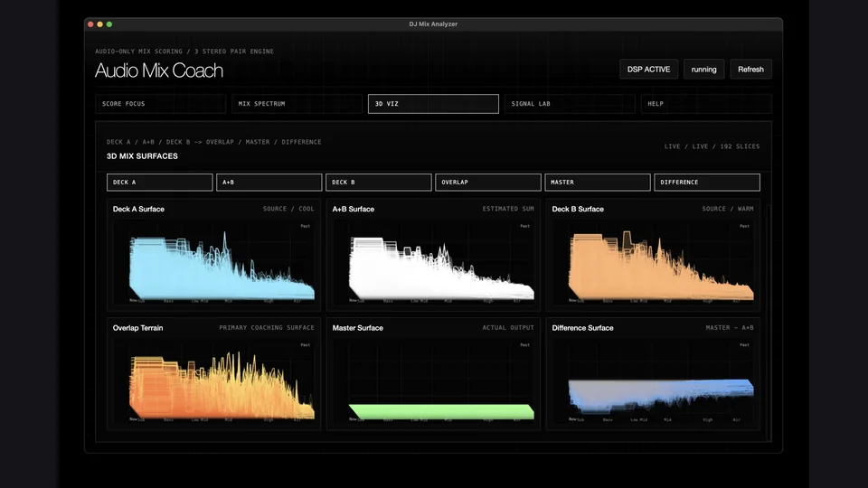Open the Help tab
The image size is (868, 488).
tap(706, 103)
